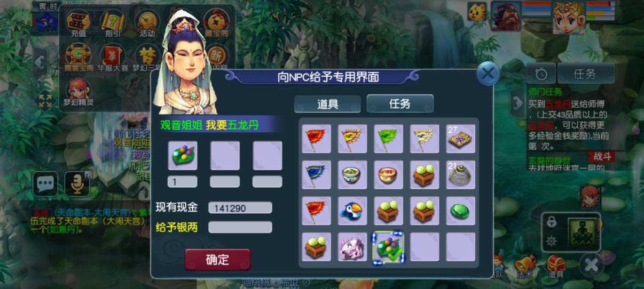The image size is (644, 289).
Task: Switch to the 任务 quest tab in dialog
Action: [399, 104]
